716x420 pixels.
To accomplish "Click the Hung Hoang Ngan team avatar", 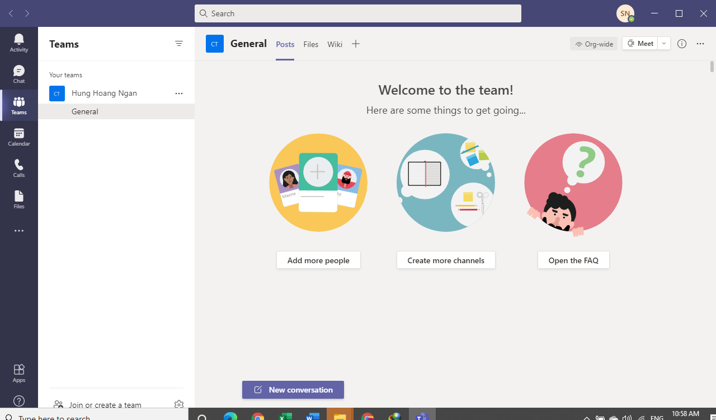I will click(x=57, y=93).
